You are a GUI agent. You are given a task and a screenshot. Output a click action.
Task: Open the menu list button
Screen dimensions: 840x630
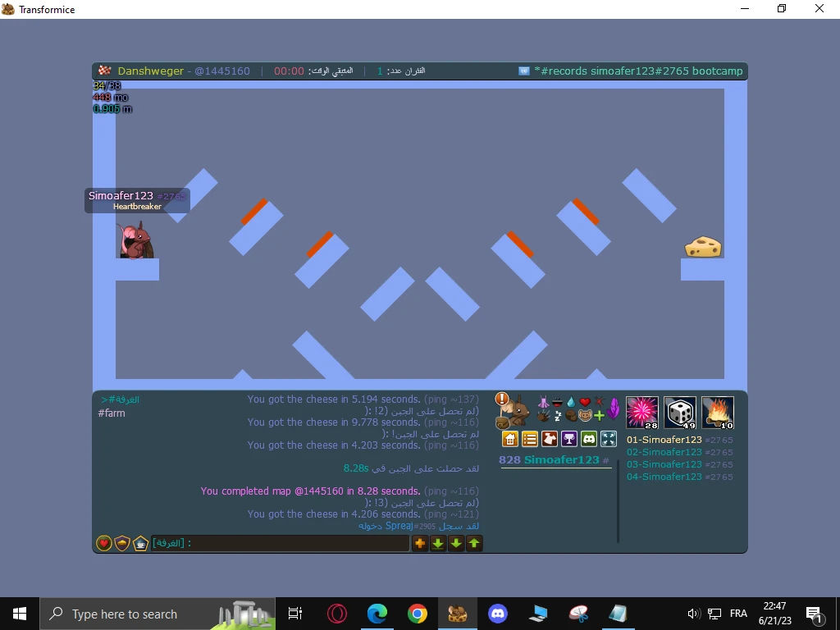[x=530, y=439]
